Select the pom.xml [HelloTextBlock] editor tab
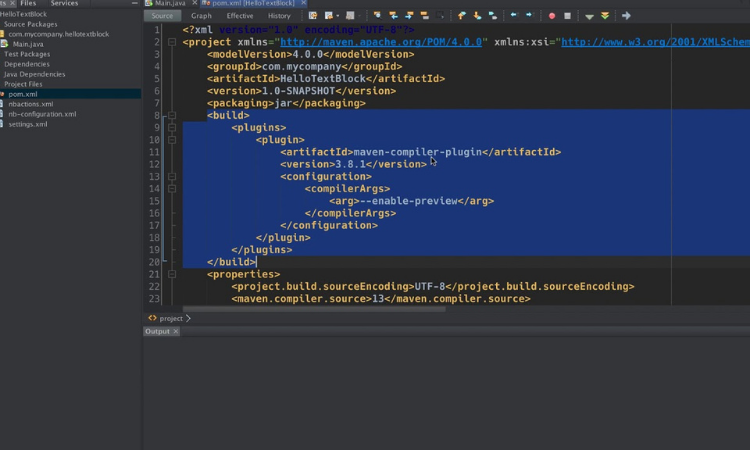Image resolution: width=750 pixels, height=450 pixels. point(253,3)
